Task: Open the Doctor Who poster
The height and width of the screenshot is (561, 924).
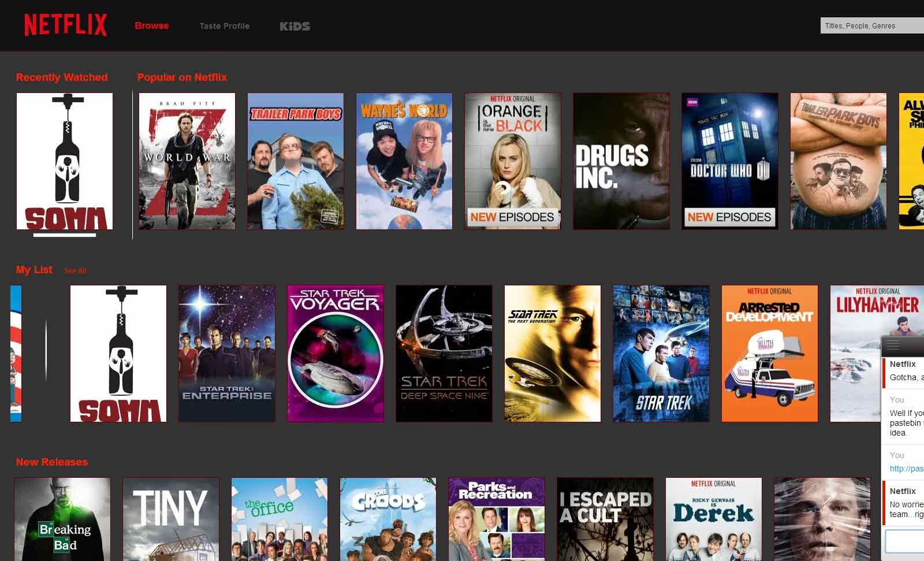Action: (730, 161)
